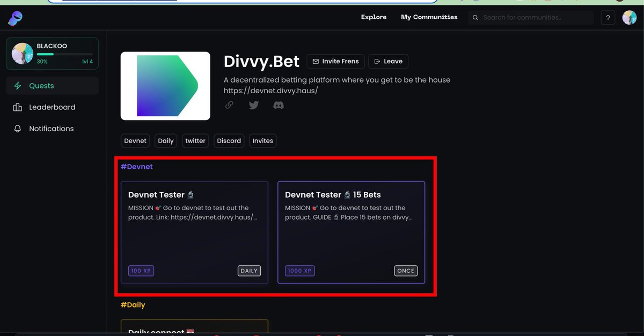Click the Leave community button
Screen dimensions: 644x336
click(x=389, y=61)
